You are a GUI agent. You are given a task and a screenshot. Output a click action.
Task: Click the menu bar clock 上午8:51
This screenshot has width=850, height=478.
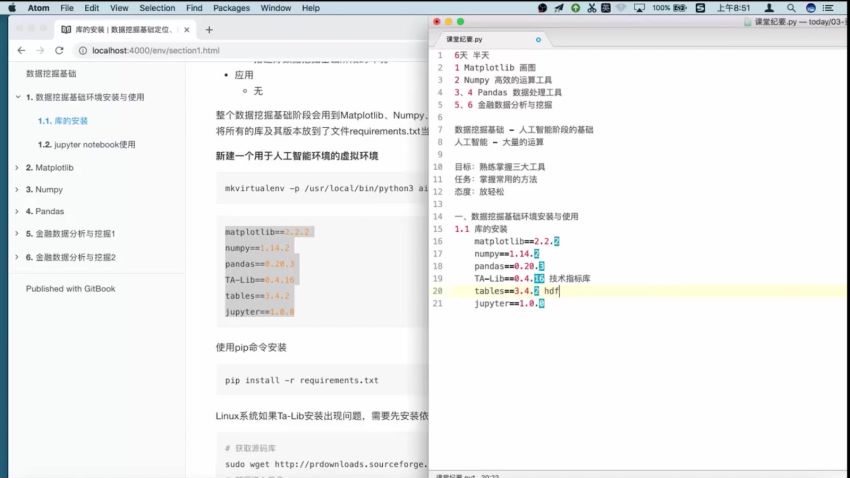(733, 8)
